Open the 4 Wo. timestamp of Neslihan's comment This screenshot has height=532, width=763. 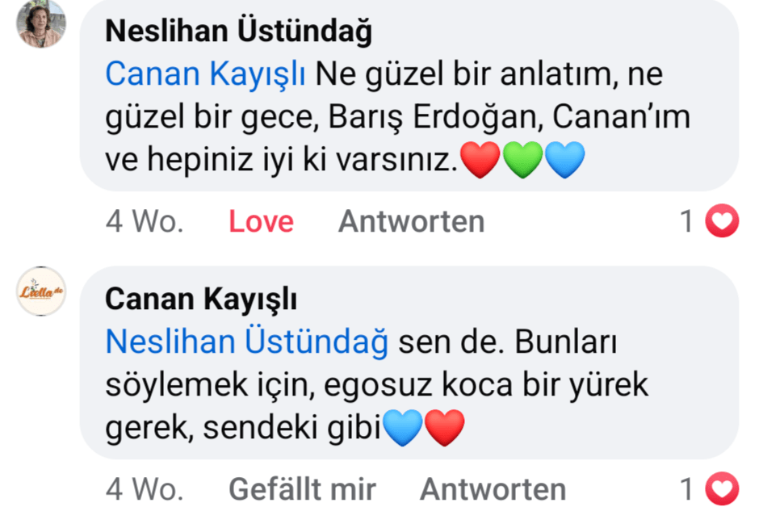click(145, 221)
